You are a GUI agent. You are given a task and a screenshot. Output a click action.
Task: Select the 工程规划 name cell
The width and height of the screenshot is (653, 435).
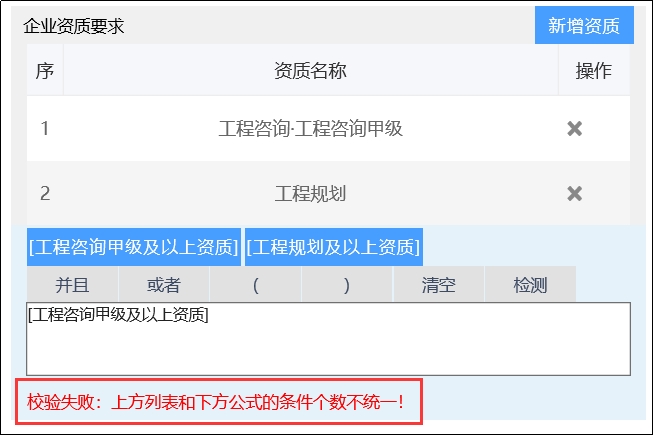[310, 193]
